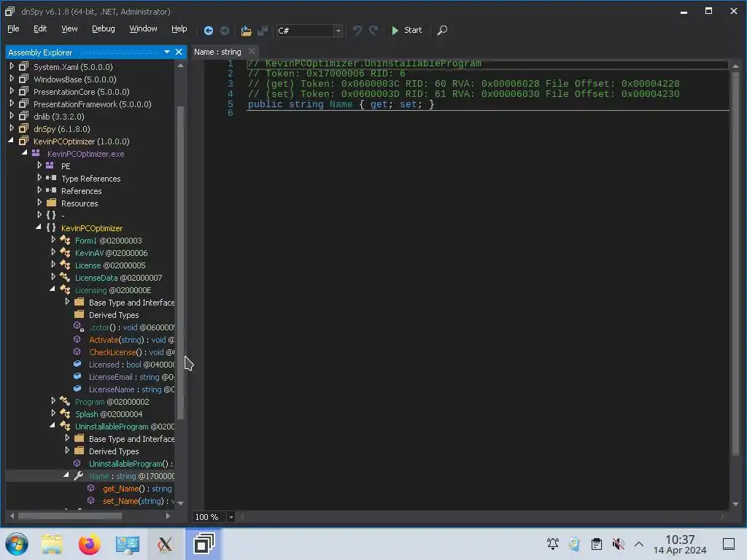Close the Assembly Explorer panel
This screenshot has height=560, width=747.
[179, 52]
